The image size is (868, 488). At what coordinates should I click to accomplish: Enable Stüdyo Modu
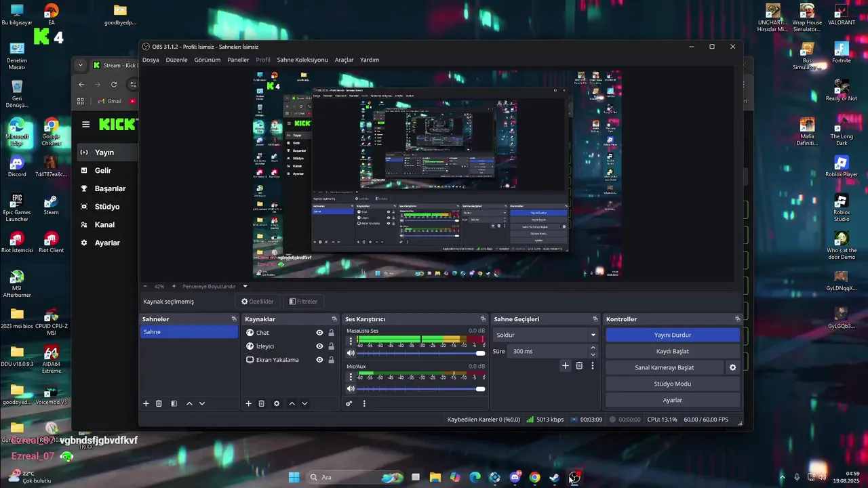click(673, 384)
